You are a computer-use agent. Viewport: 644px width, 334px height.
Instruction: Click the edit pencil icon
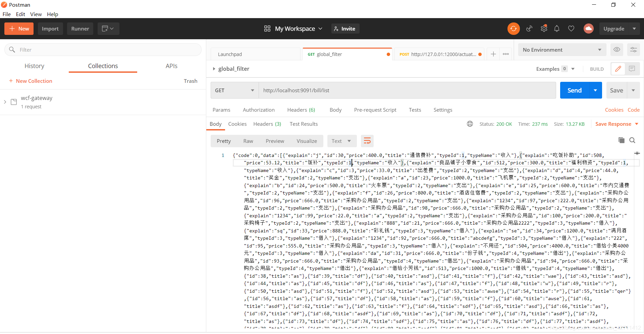618,69
